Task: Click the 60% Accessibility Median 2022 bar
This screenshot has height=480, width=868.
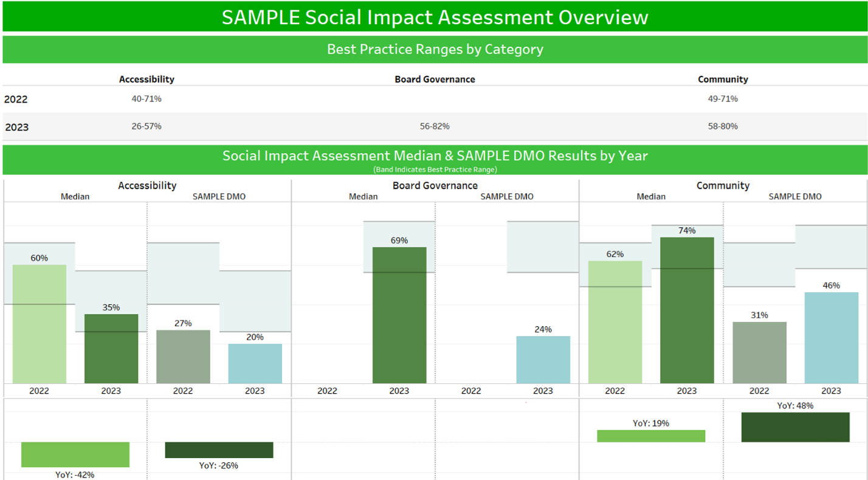Action: (40, 324)
